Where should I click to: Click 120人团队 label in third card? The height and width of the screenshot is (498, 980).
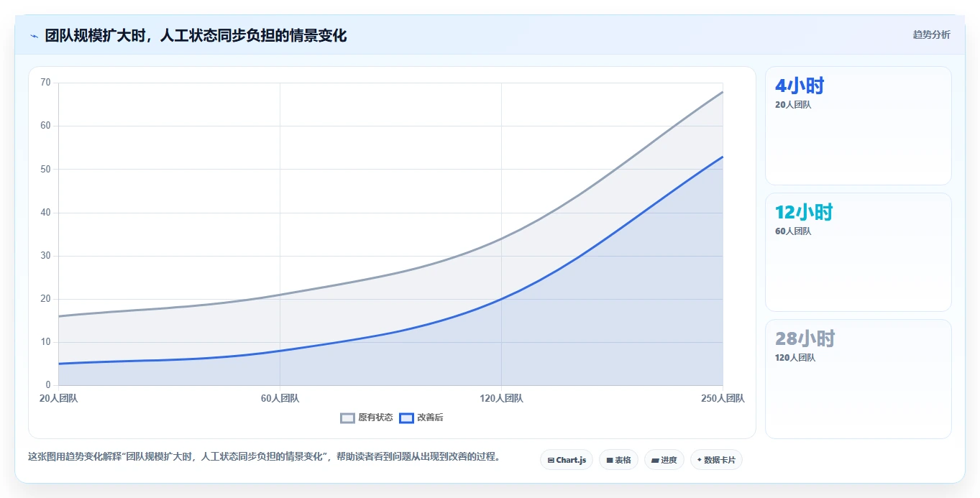click(795, 358)
